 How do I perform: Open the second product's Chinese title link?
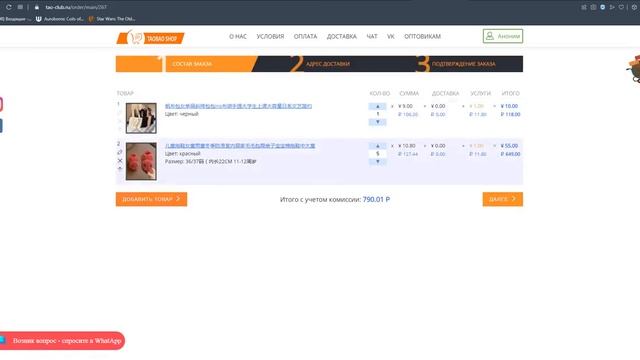point(240,146)
